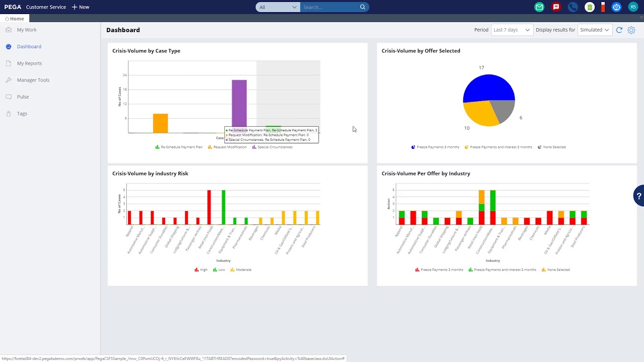Viewport: 644px width, 362px height.
Task: Click the search magnifier icon
Action: click(x=362, y=7)
